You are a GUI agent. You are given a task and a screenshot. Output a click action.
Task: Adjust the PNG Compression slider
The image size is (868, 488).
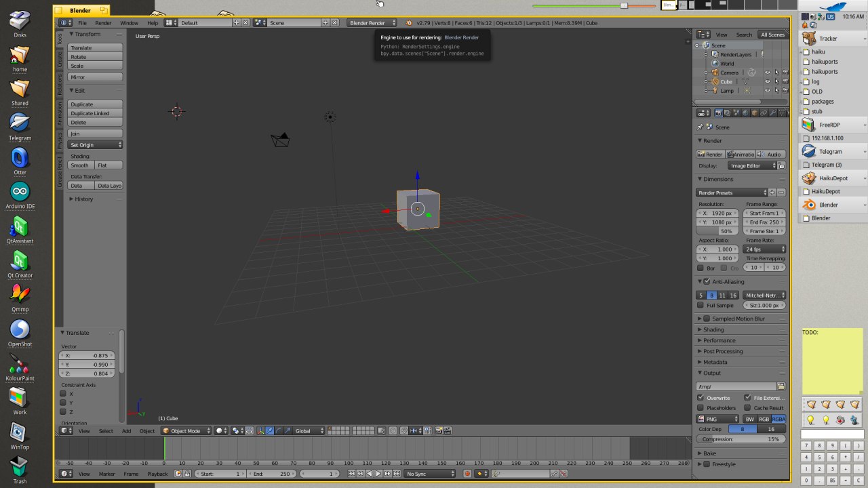[x=741, y=439]
